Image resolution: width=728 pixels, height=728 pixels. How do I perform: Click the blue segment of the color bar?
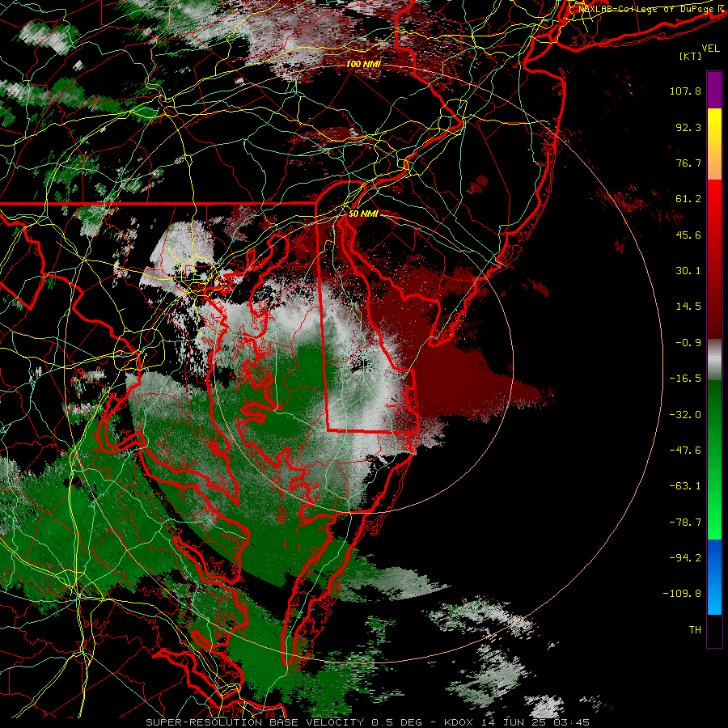click(714, 577)
